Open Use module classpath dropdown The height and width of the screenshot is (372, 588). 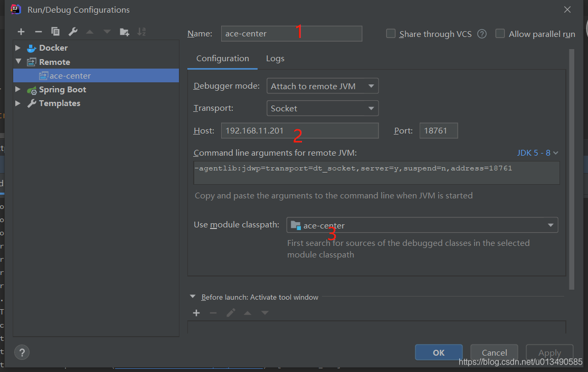(x=422, y=225)
